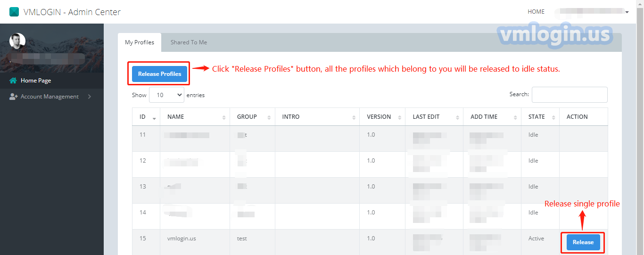
Task: Sort by ADD TIME column sort icon
Action: click(x=515, y=117)
